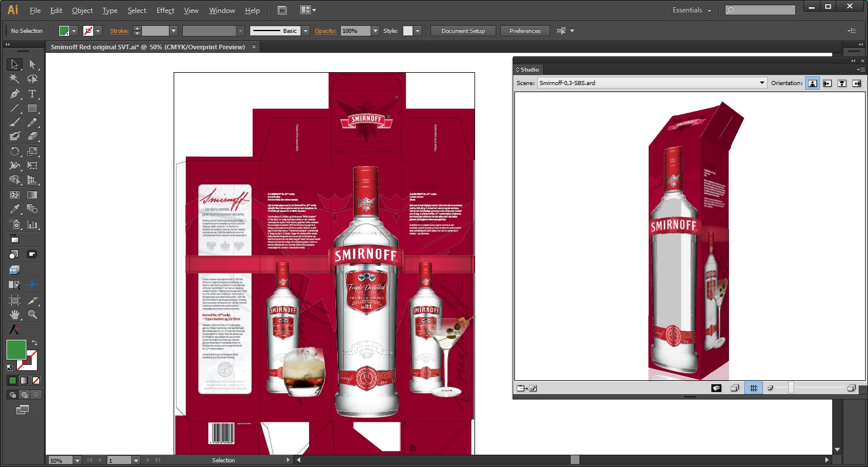The height and width of the screenshot is (467, 868).
Task: Select the Eraser tool
Action: point(32,136)
